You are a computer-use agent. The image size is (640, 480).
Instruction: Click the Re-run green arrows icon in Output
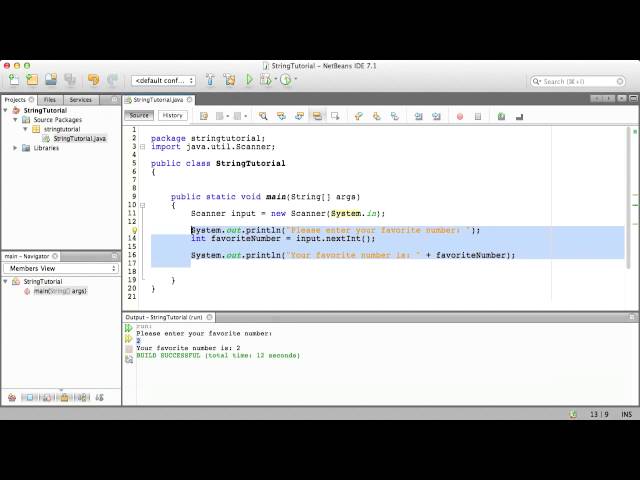pos(129,328)
